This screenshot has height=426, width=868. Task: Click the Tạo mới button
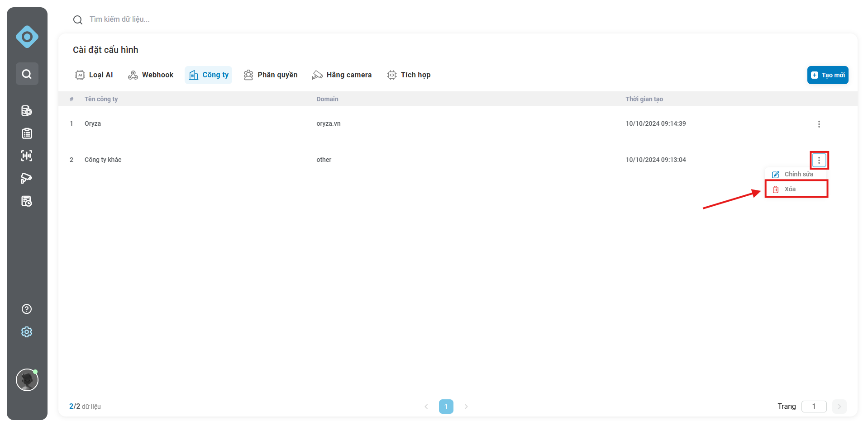pyautogui.click(x=828, y=75)
